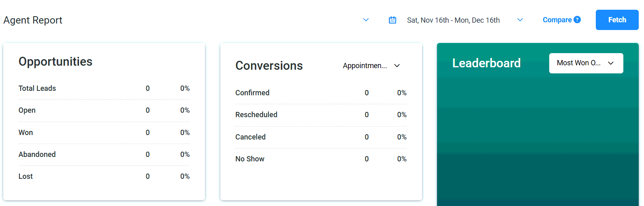Expand the agent selector chevron near title

tap(366, 20)
